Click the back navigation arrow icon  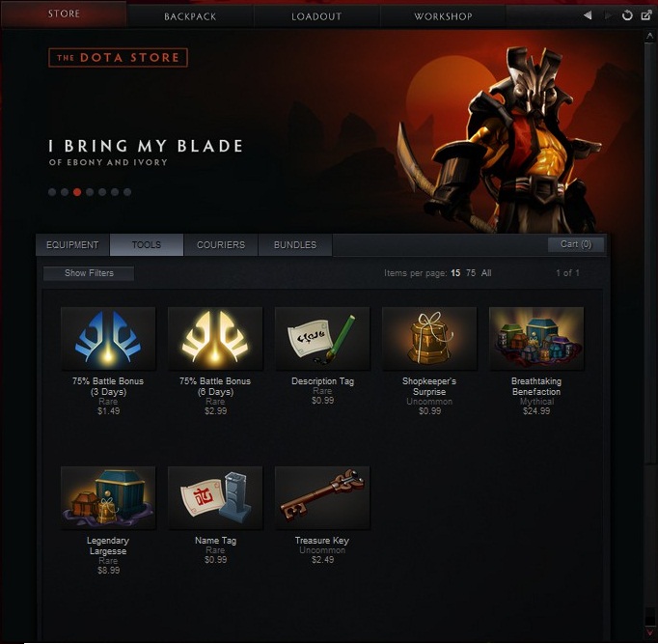(x=588, y=15)
